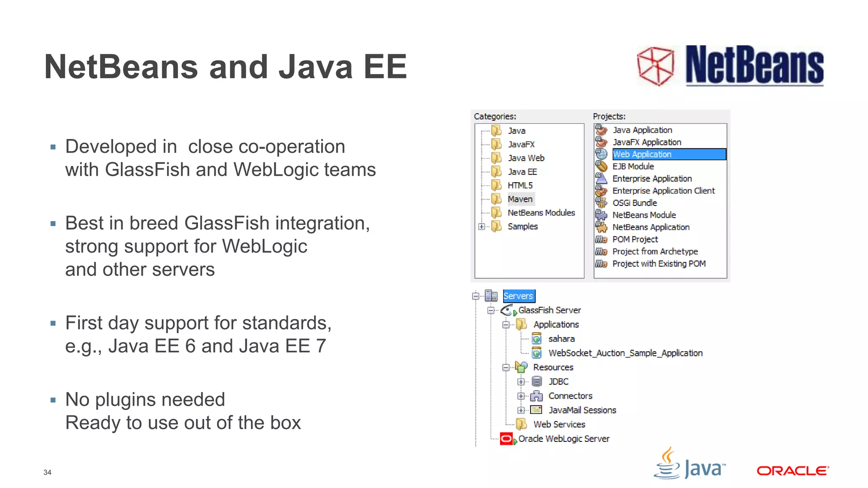Select the Java EE category label
Image resolution: width=868 pixels, height=488 pixels.
point(522,172)
